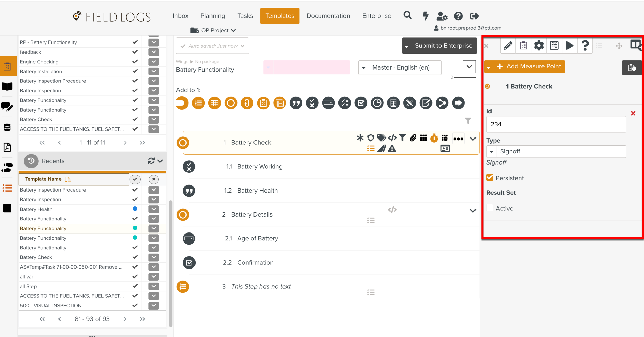Collapse the Battery Details step chevron
644x337 pixels.
click(473, 211)
